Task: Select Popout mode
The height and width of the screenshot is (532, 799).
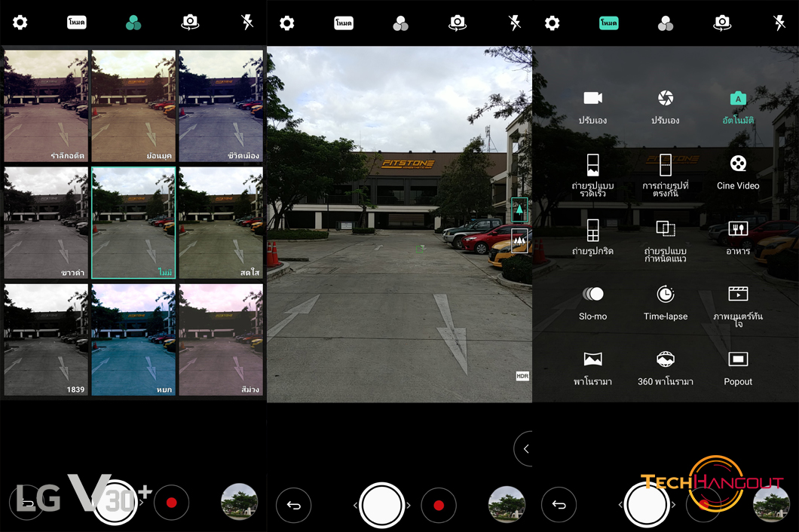Action: click(x=738, y=369)
